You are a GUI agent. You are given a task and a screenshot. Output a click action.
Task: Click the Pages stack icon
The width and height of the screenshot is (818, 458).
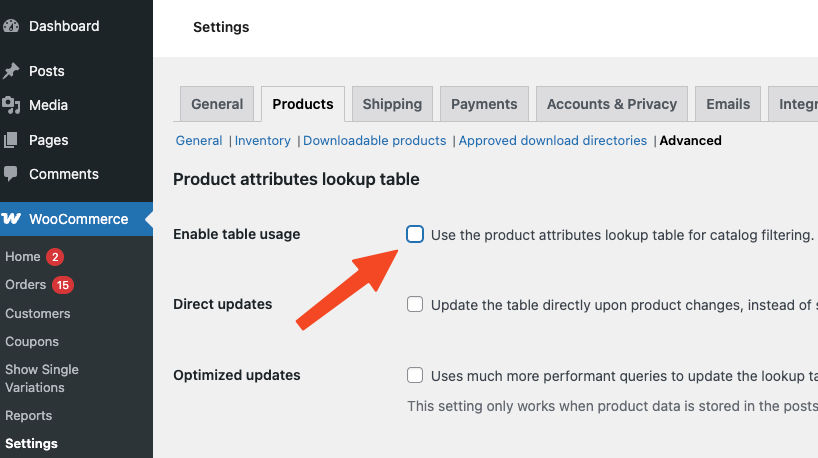click(x=11, y=140)
